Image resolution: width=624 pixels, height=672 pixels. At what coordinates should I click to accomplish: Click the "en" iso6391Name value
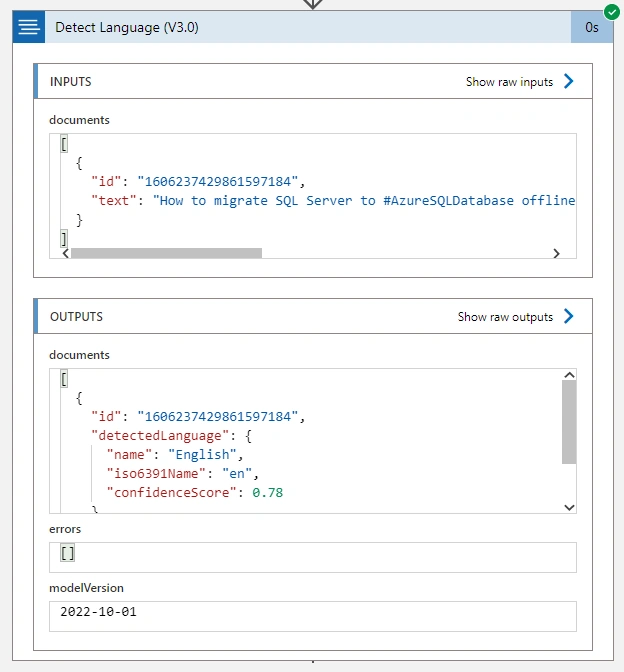[237, 474]
